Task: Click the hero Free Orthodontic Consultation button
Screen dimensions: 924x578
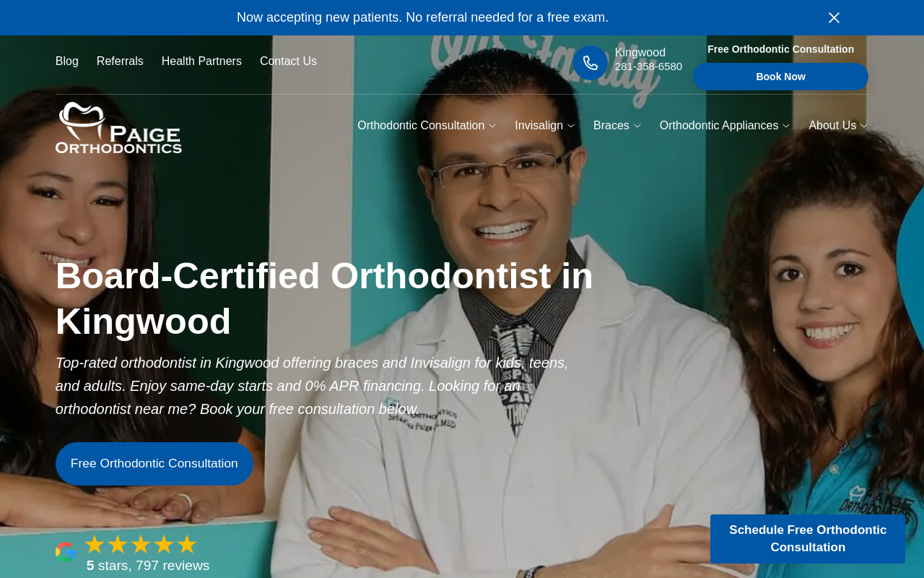Action: [x=154, y=464]
